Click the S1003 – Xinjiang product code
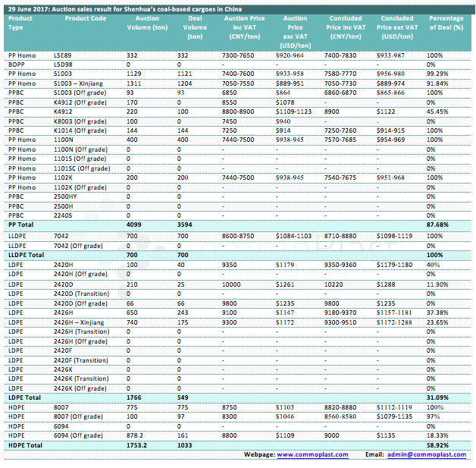 [78, 83]
